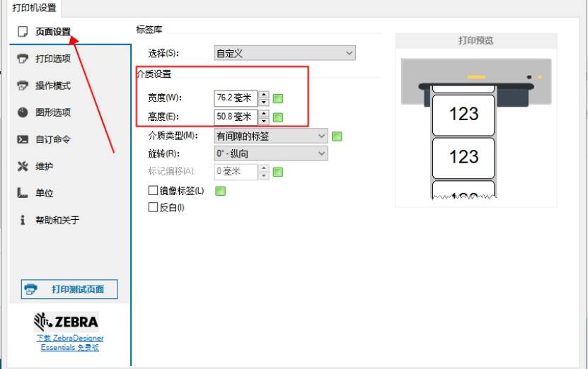Click green indicator next to 宽度 field
588x369 pixels.
(x=278, y=98)
